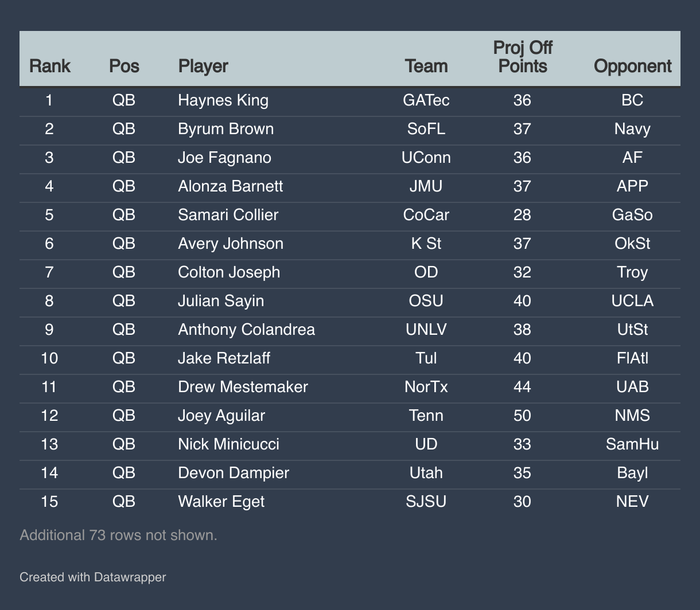
Task: Select the UCLA opponent cell
Action: (632, 301)
